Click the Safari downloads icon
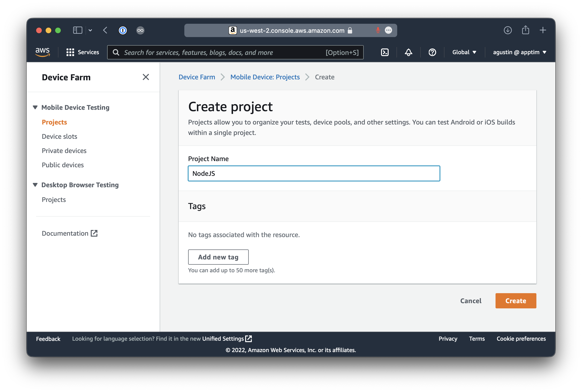 pos(507,30)
